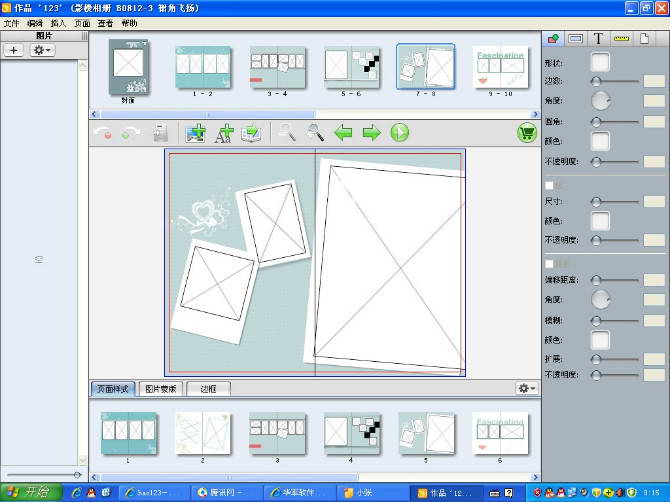670x502 pixels.
Task: Go to previous page with green left arrow
Action: [x=344, y=132]
